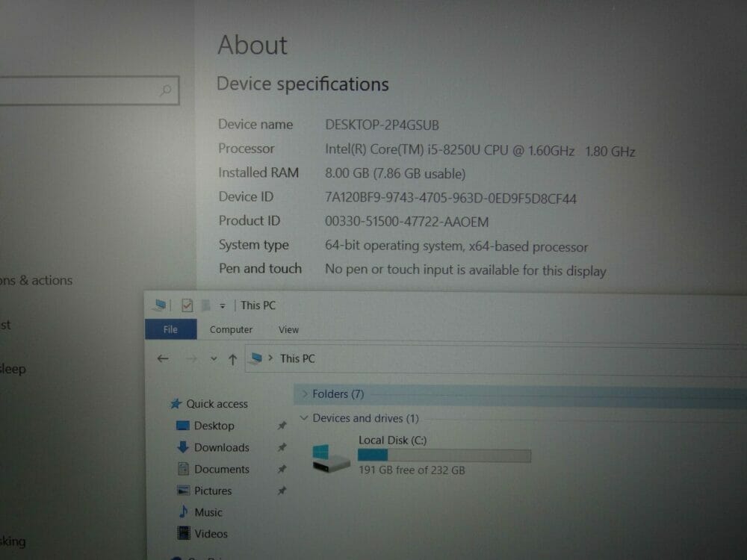
Task: Expand the Folders (7) group
Action: 305,393
